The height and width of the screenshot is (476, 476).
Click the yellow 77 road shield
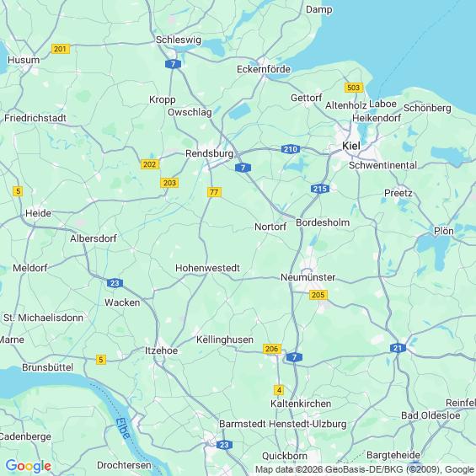[x=214, y=192]
